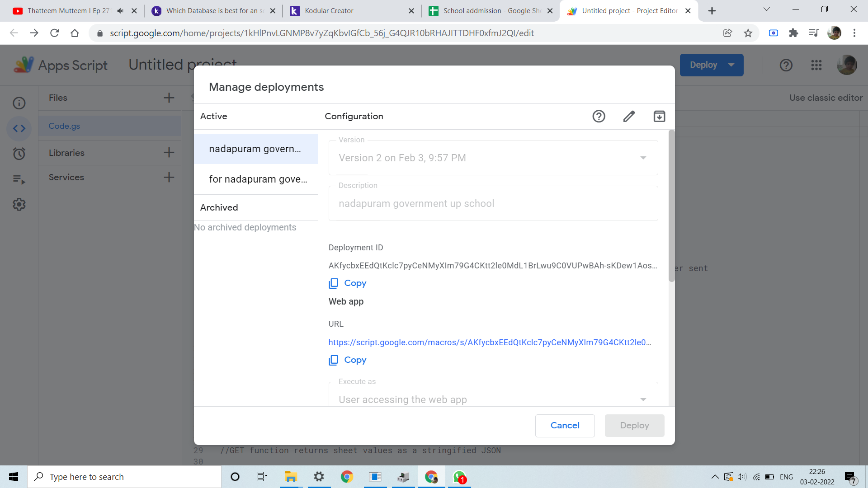The height and width of the screenshot is (488, 868).
Task: Click the Cancel button
Action: click(565, 426)
